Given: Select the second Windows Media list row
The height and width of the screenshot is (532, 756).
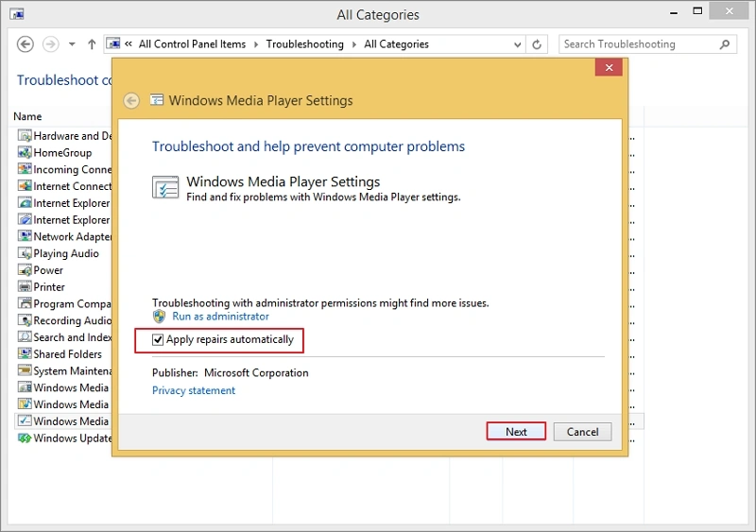Looking at the screenshot, I should (63, 404).
